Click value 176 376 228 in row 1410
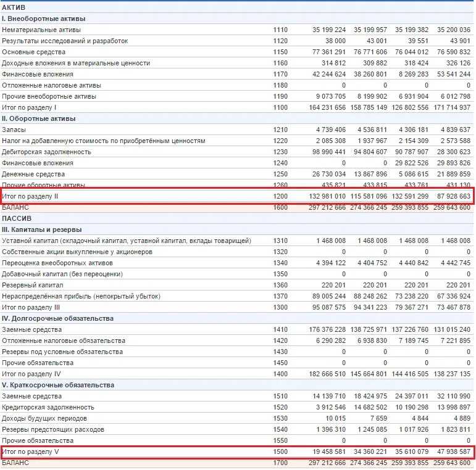This screenshot has width=476, height=470. pyautogui.click(x=327, y=329)
